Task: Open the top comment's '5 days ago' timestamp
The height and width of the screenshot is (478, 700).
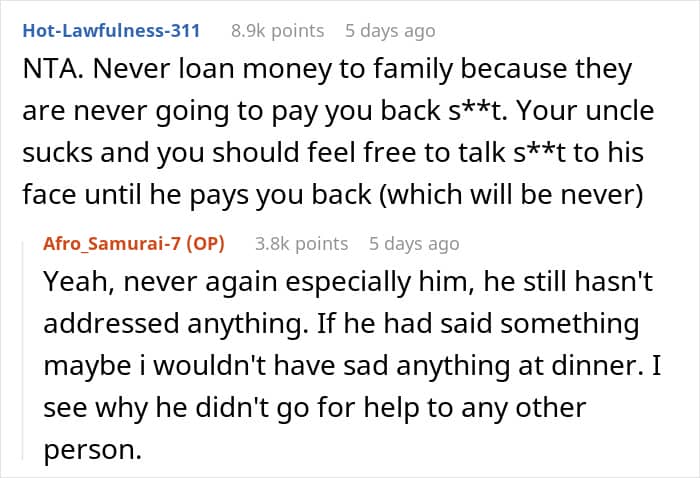Action: 388,30
